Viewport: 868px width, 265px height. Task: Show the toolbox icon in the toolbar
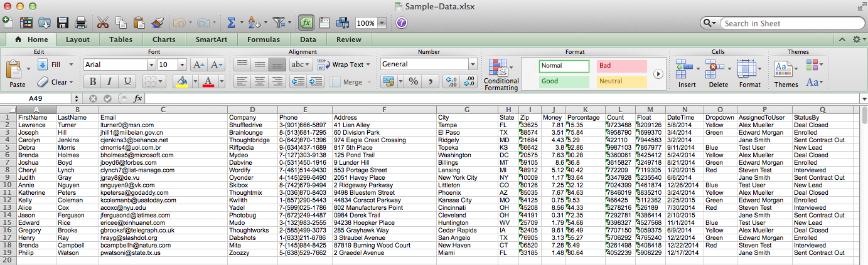click(x=325, y=23)
